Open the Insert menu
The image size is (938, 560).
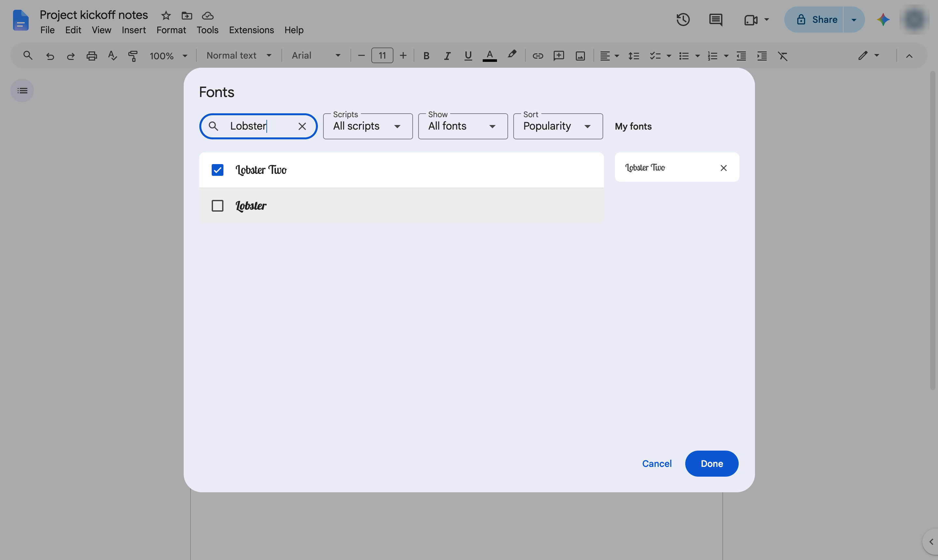point(134,30)
